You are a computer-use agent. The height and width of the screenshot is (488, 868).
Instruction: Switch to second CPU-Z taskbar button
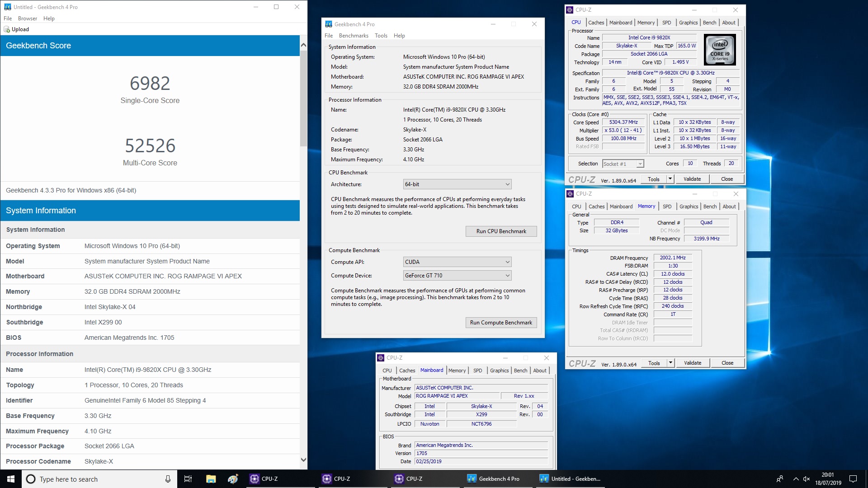click(x=353, y=479)
